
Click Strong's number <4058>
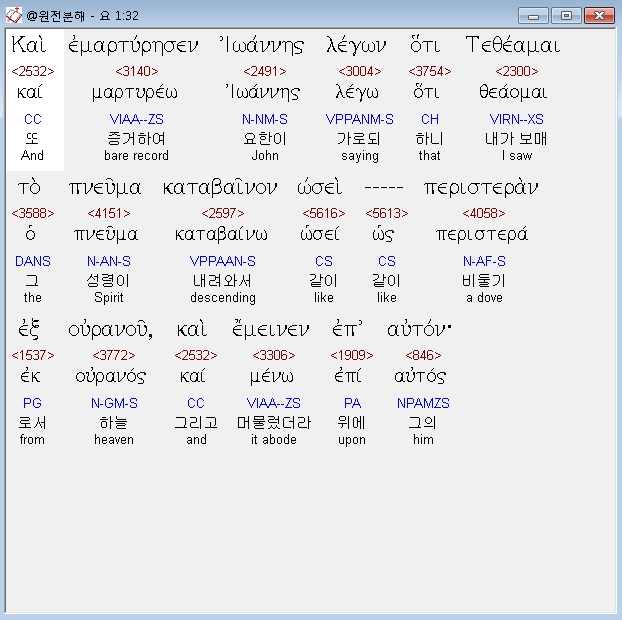[x=484, y=213]
